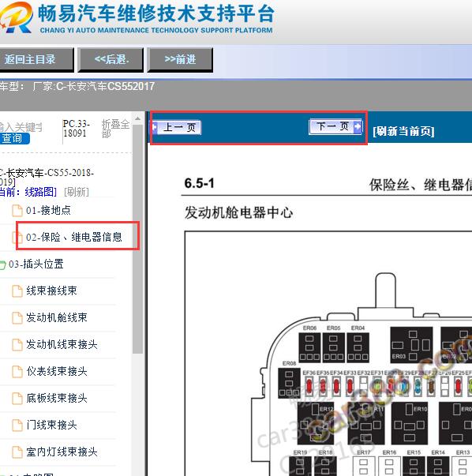472x476 pixels.
Task: Click the document icon beside 发动机线束接头
Action: tap(17, 345)
